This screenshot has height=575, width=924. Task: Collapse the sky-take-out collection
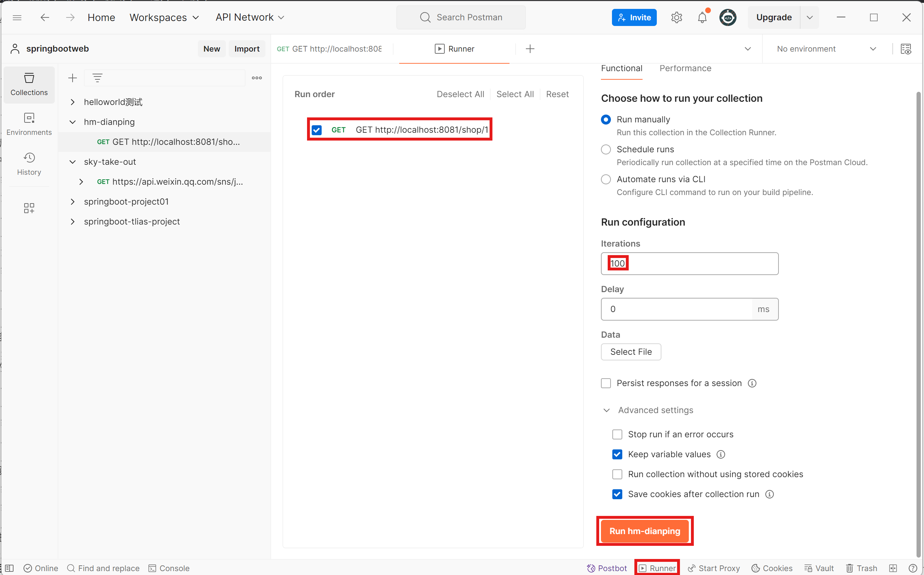coord(73,162)
